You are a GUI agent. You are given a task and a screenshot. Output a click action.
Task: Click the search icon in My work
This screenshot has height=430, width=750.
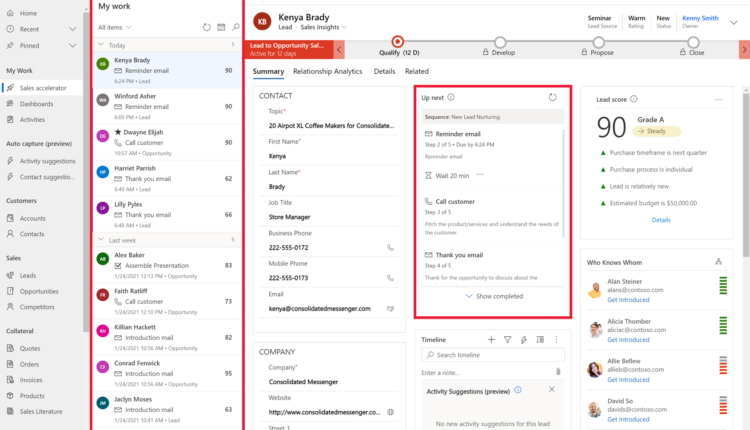234,27
